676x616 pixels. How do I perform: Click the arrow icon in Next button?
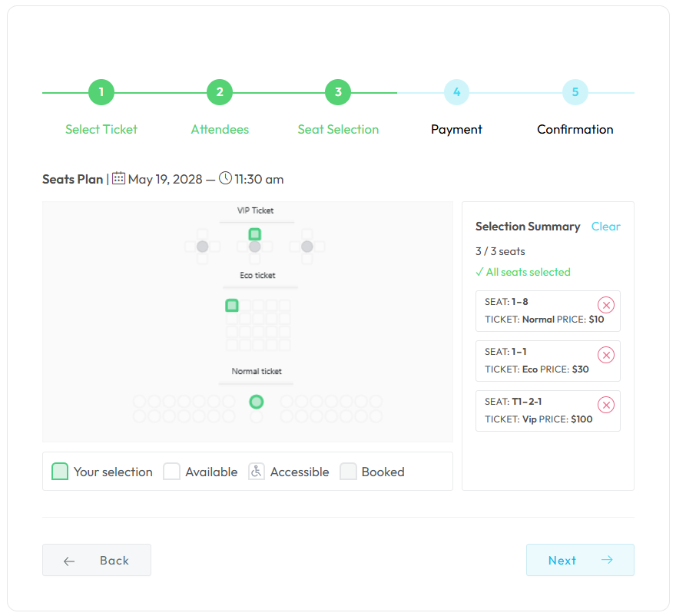(x=607, y=560)
